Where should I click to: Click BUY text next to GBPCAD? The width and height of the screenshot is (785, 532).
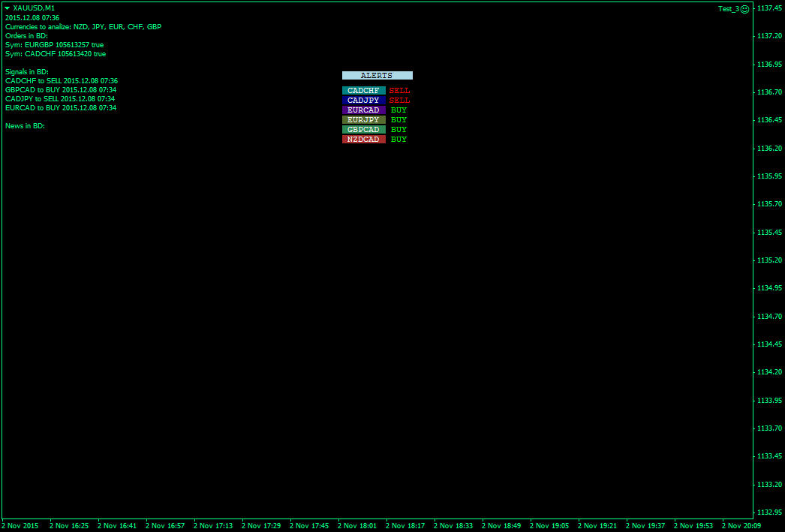pos(399,130)
